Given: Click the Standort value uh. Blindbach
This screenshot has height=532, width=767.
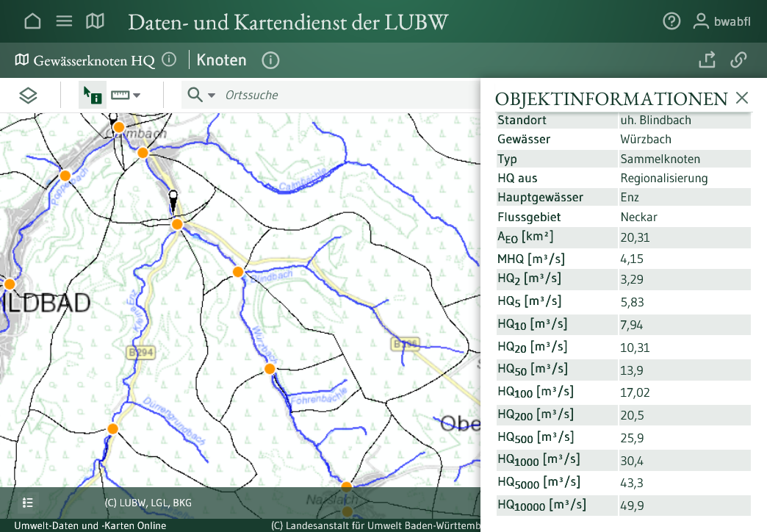Looking at the screenshot, I should point(655,120).
